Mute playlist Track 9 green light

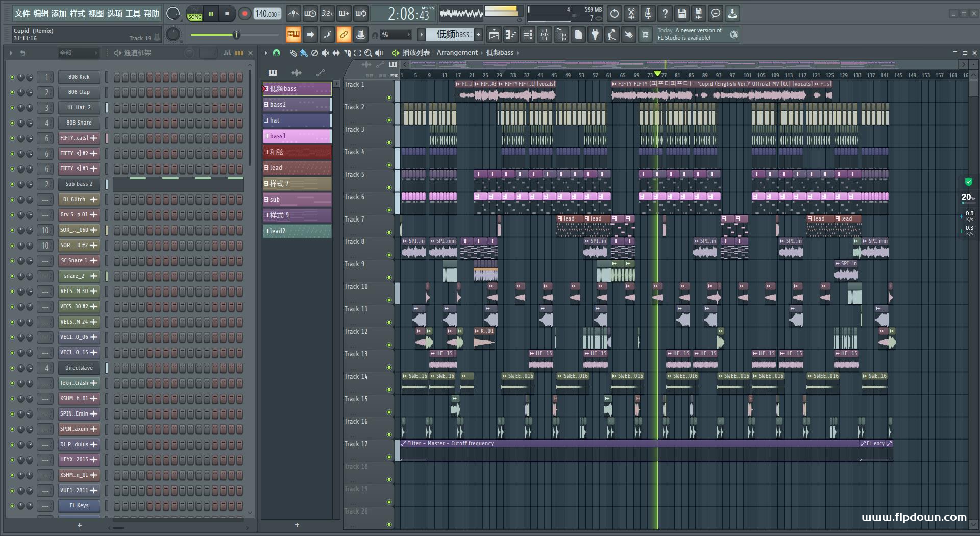pos(389,277)
